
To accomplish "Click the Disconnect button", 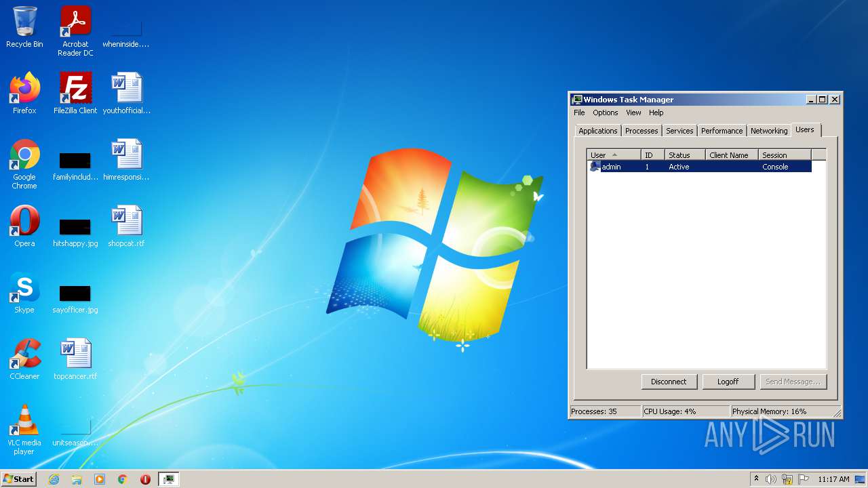I will click(x=669, y=382).
